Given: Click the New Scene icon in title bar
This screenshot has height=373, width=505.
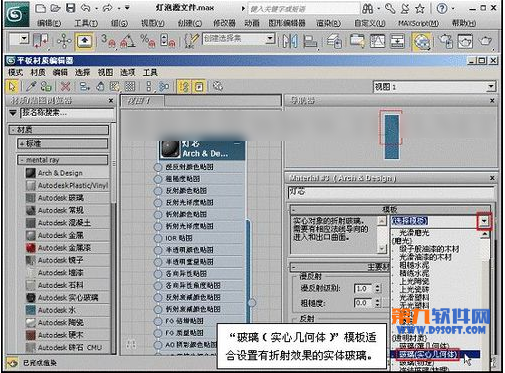Looking at the screenshot, I should click(40, 8).
